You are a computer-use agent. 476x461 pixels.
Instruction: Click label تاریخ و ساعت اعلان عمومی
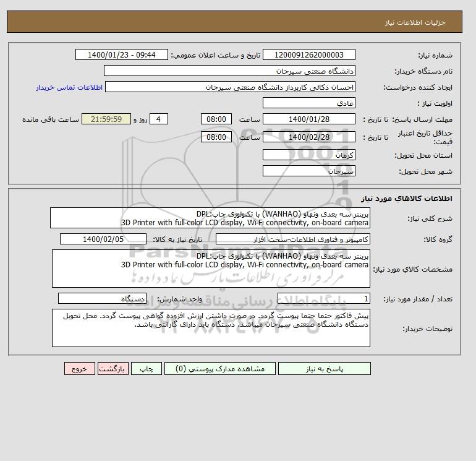click(216, 55)
